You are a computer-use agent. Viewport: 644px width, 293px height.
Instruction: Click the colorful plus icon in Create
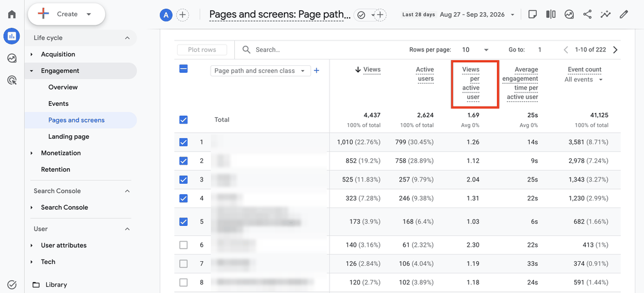[43, 14]
